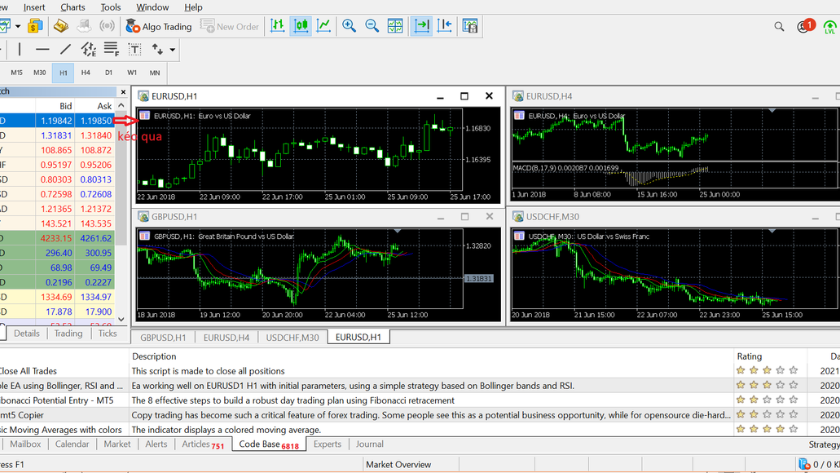Open account notifications icon with badge
This screenshot has height=473, width=840.
805,26
